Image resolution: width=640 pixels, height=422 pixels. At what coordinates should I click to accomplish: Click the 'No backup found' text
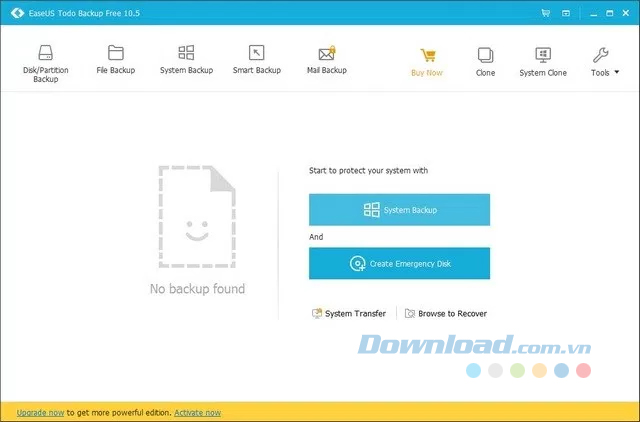tap(198, 289)
